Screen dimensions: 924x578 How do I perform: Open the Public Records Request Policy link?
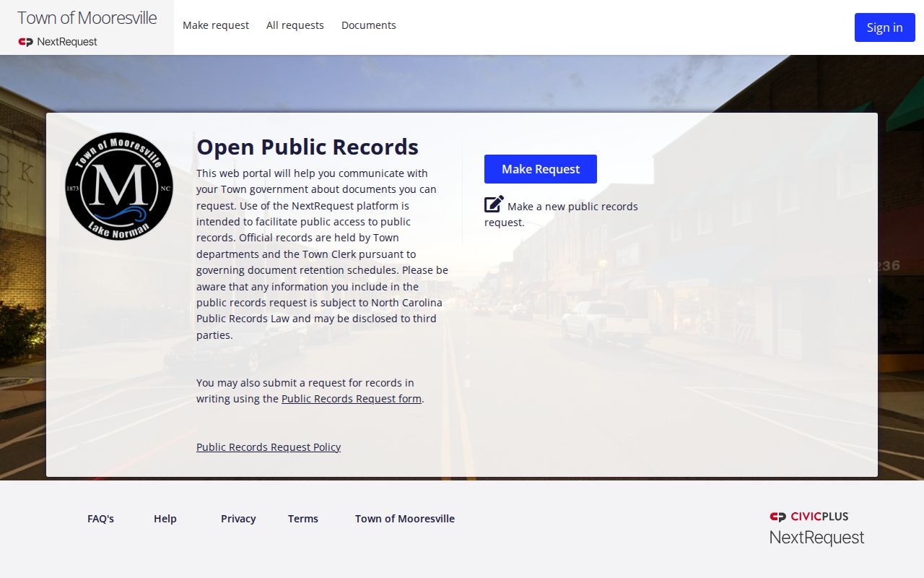pos(269,447)
